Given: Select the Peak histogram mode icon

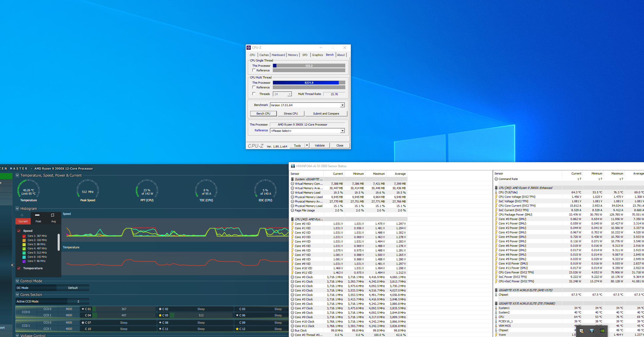Looking at the screenshot, I should click(37, 215).
